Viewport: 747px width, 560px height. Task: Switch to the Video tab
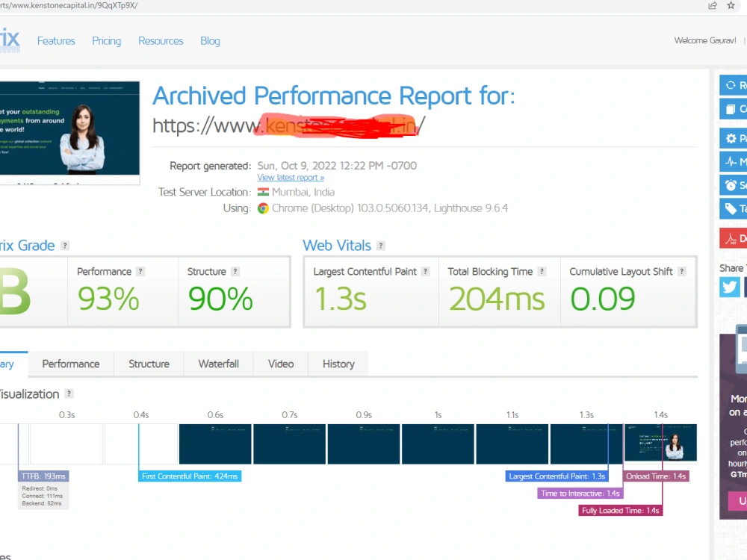[281, 364]
